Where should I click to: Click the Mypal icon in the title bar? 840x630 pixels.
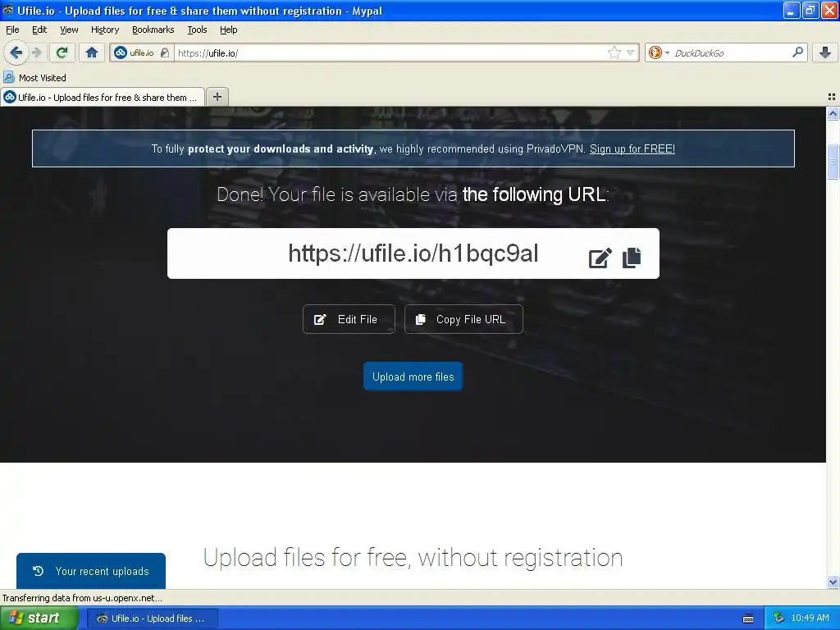click(8, 10)
